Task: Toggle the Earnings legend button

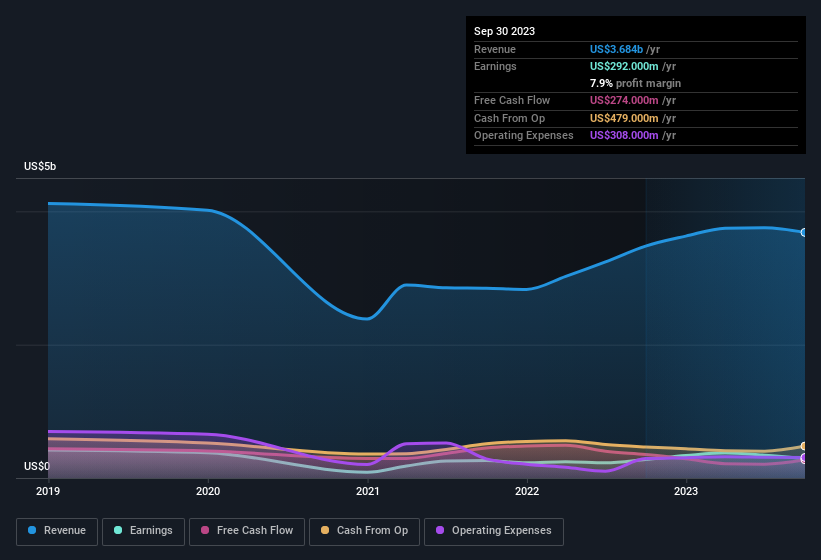Action: (143, 532)
